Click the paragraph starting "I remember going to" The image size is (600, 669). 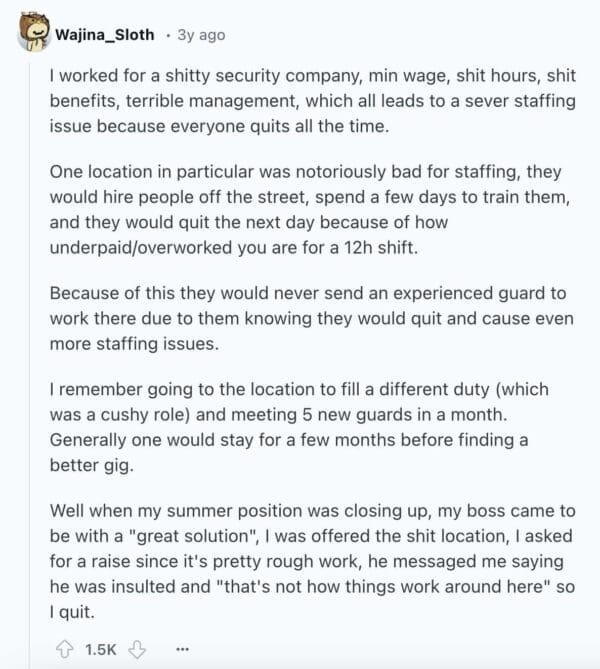299,413
